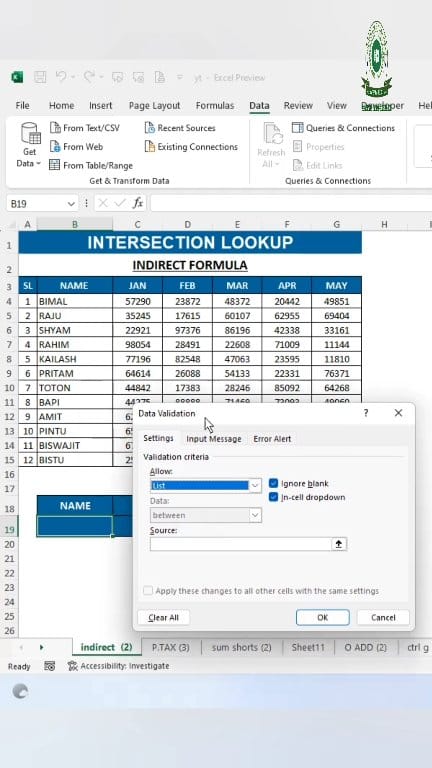Click the Excel app logo icon
The image size is (432, 768).
tap(18, 77)
